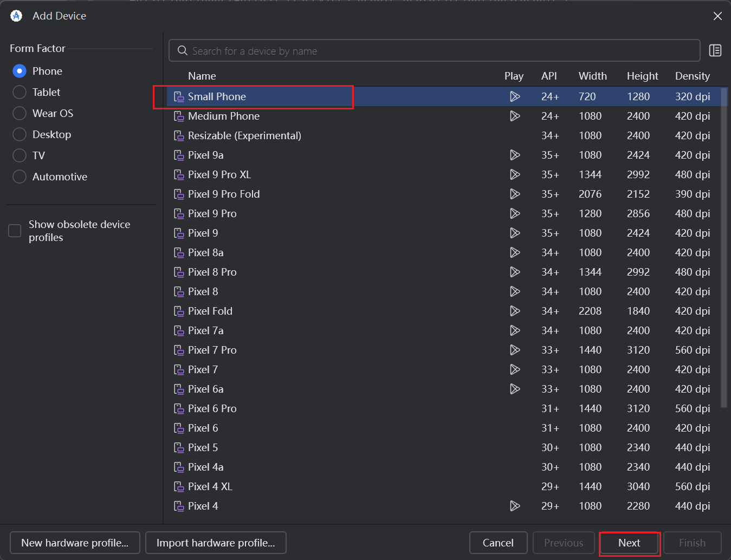
Task: Click the Play Store icon for Pixel 7a
Action: 515,330
